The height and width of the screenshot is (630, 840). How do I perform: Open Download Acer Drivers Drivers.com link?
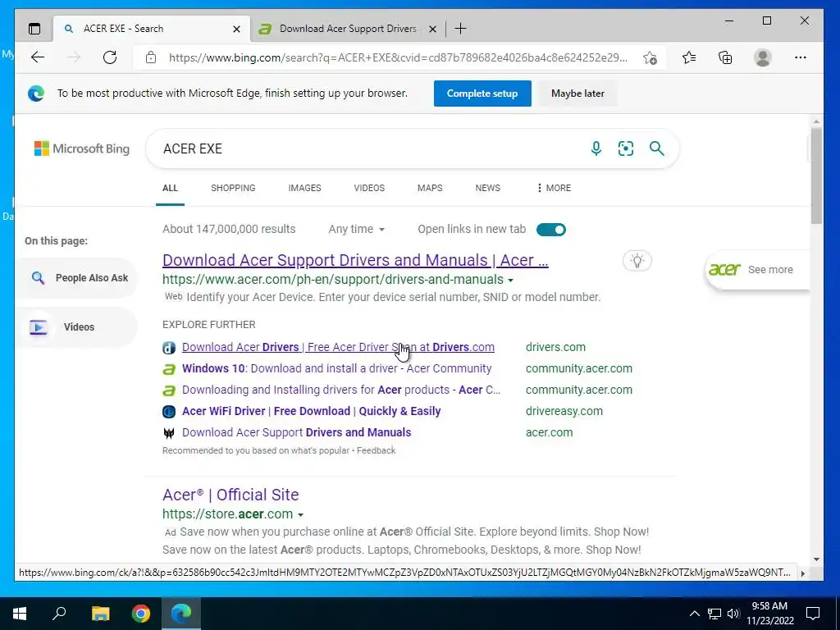338,347
